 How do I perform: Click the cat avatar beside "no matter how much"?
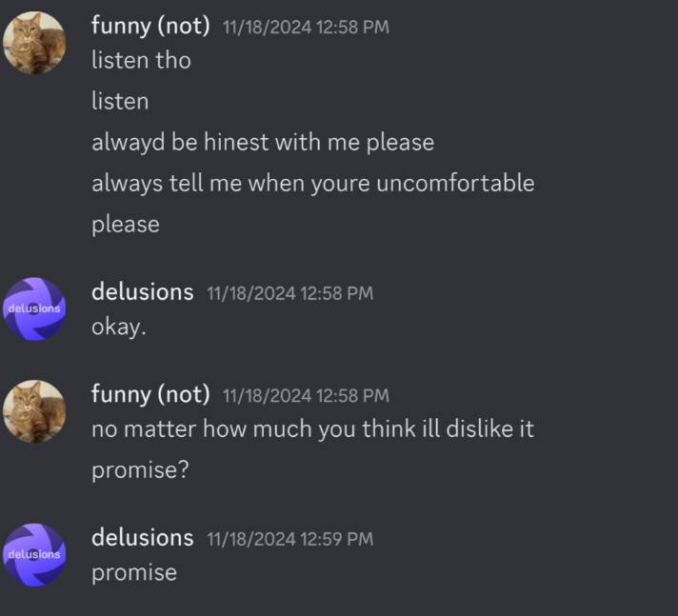(x=35, y=411)
